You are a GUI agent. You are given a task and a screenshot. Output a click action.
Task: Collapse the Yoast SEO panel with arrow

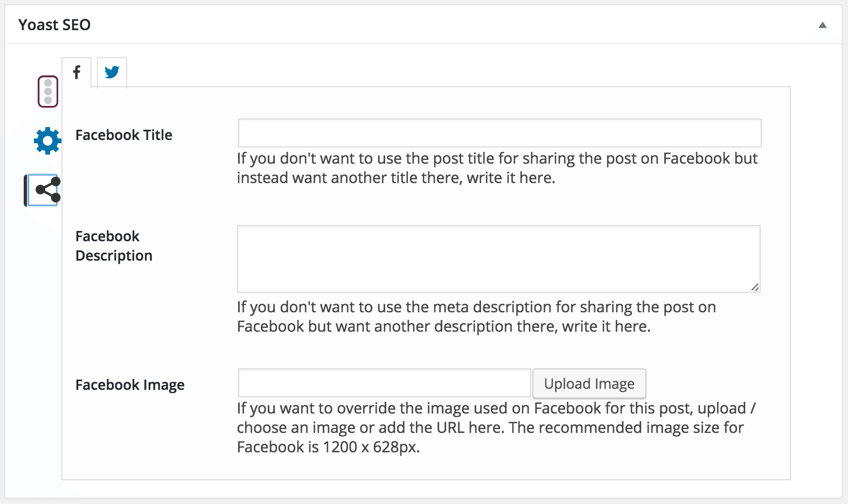click(823, 25)
